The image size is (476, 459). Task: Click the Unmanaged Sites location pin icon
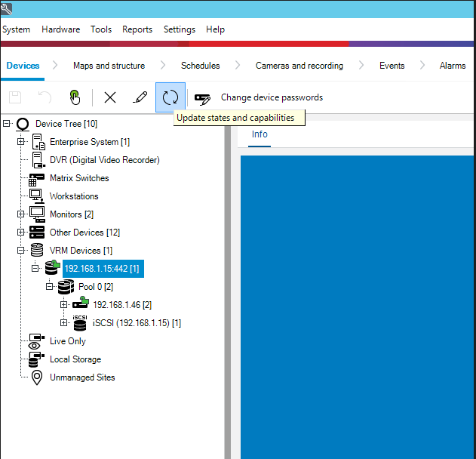click(x=37, y=377)
